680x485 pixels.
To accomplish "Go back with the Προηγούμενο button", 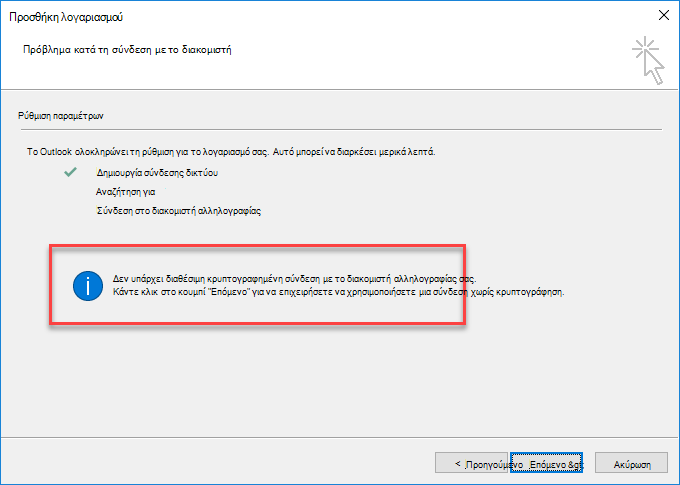I will click(x=471, y=464).
